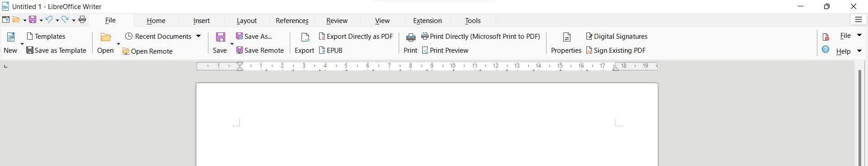
Task: Click the quick-access Save icon
Action: click(33, 19)
